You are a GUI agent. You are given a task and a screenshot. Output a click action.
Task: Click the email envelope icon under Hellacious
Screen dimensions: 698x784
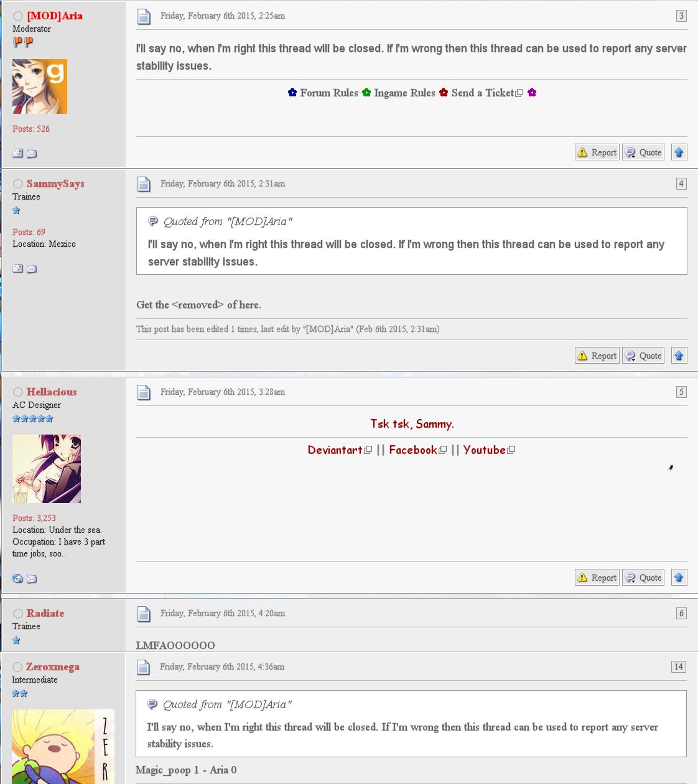tap(32, 579)
